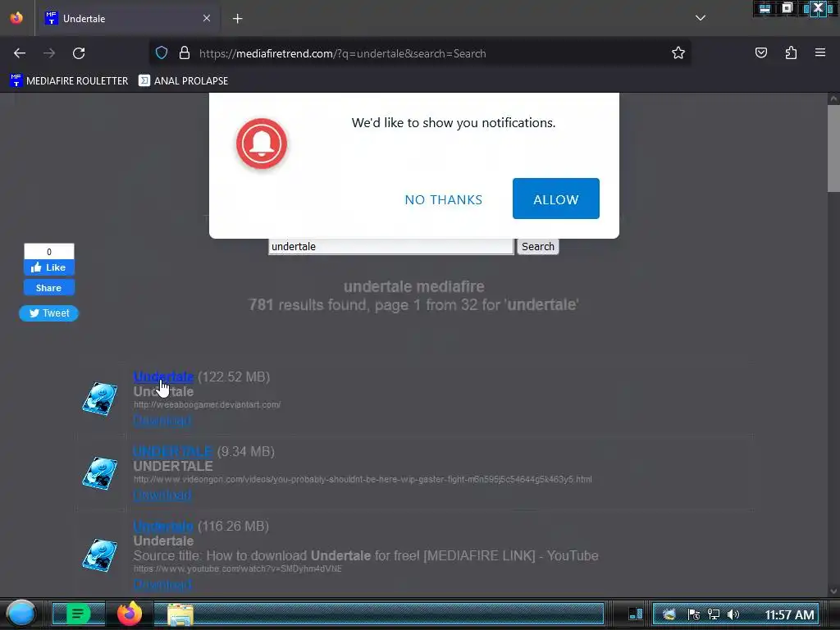Decline notifications with NO THANKS
This screenshot has height=630, width=840.
point(444,199)
